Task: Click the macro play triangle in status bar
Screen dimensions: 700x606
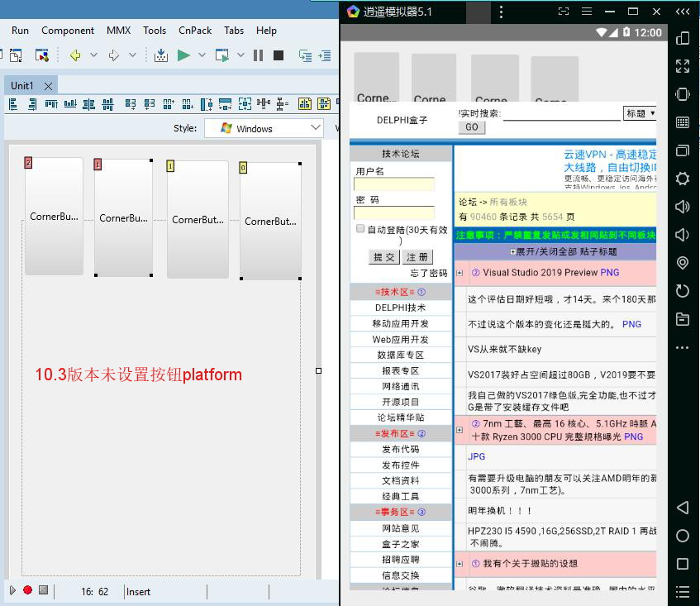Action: click(x=12, y=590)
